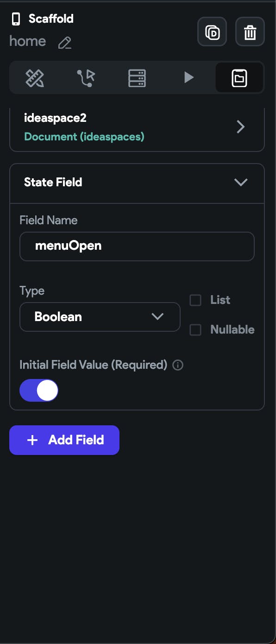Collapse the State Field section chevron
Screen dimensions: 276x644
pos(241,182)
